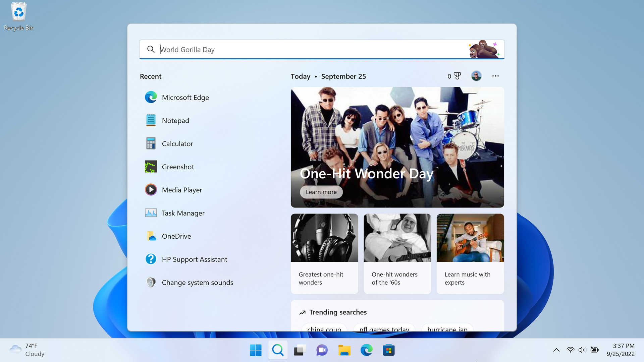Open the user profile avatar
The width and height of the screenshot is (644, 362).
pyautogui.click(x=476, y=76)
